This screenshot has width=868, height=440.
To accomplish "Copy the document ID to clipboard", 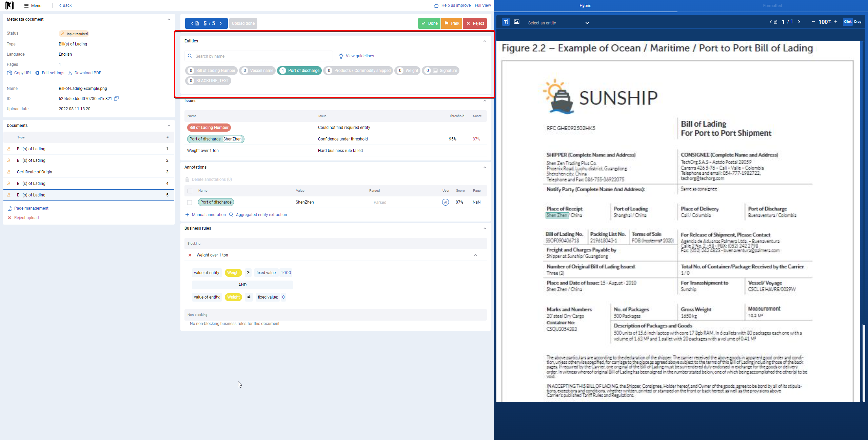I will point(116,98).
